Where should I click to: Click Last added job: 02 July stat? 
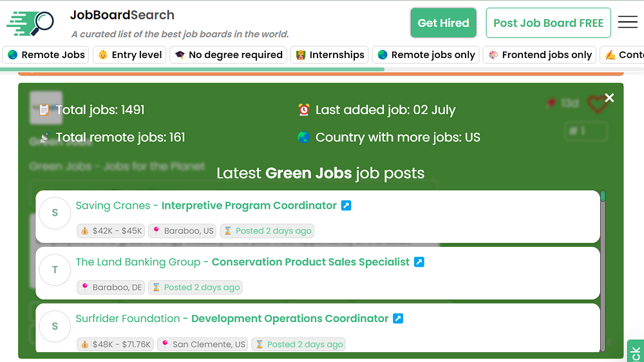(x=385, y=110)
